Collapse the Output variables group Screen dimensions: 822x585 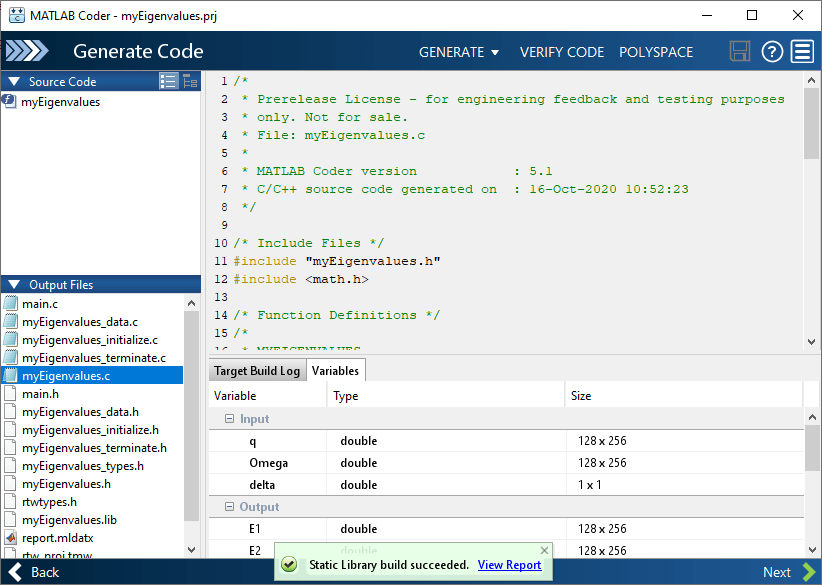(229, 507)
